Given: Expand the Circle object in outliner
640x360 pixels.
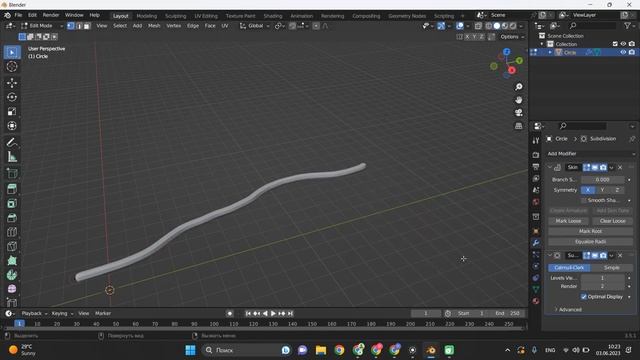Looking at the screenshot, I should (550, 52).
